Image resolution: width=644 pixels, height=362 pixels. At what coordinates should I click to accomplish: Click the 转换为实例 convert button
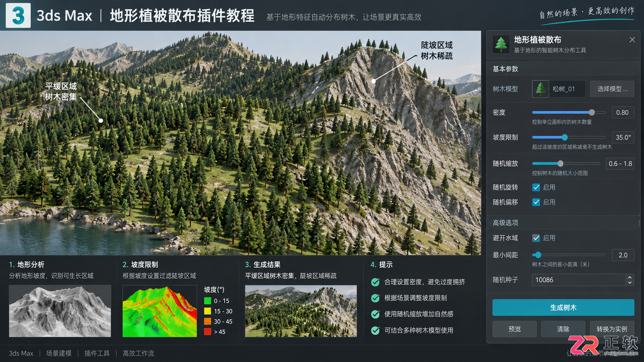tap(612, 329)
